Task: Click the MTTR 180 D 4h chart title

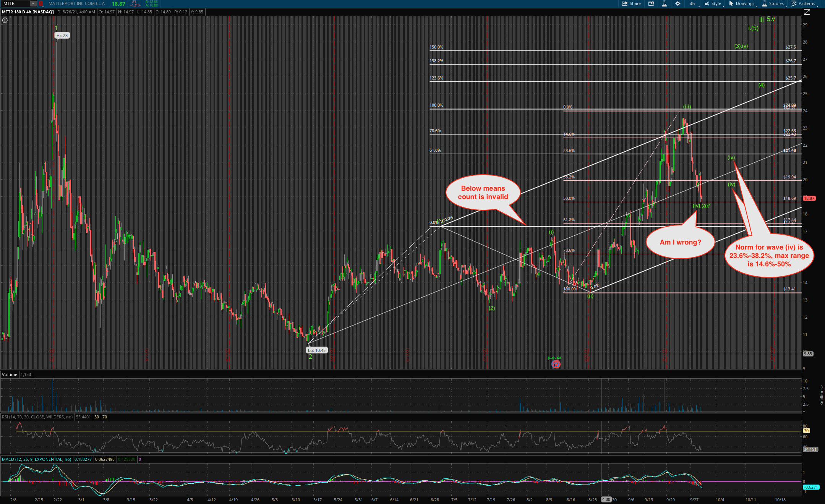Action: pyautogui.click(x=28, y=12)
